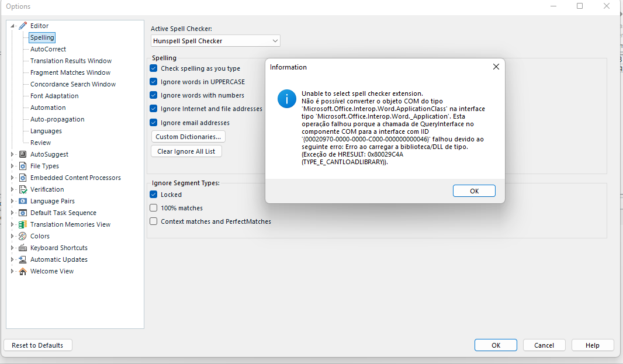Click Reset to Defaults button
623x364 pixels.
point(38,345)
